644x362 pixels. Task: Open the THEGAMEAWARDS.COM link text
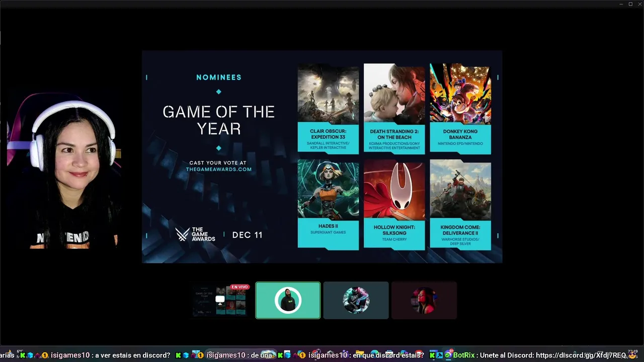coord(219,169)
